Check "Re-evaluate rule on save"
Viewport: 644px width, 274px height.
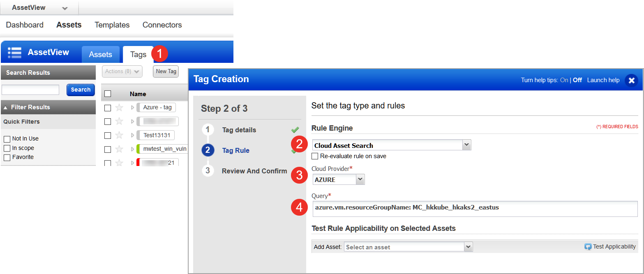click(314, 156)
